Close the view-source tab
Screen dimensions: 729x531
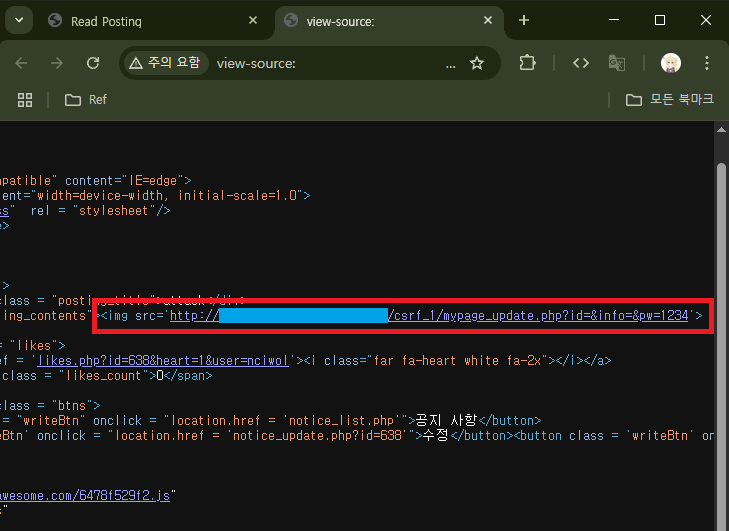pos(488,20)
